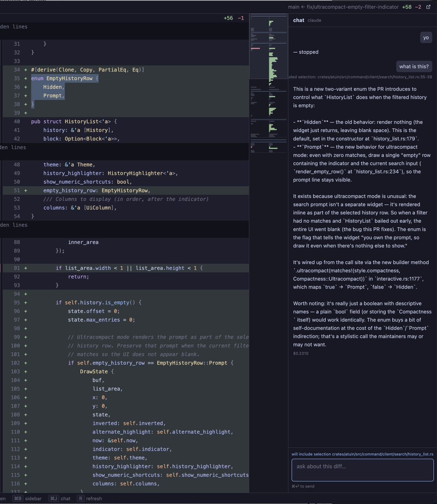Click 'return;' on line 92
This screenshot has width=437, height=504.
(x=79, y=277)
